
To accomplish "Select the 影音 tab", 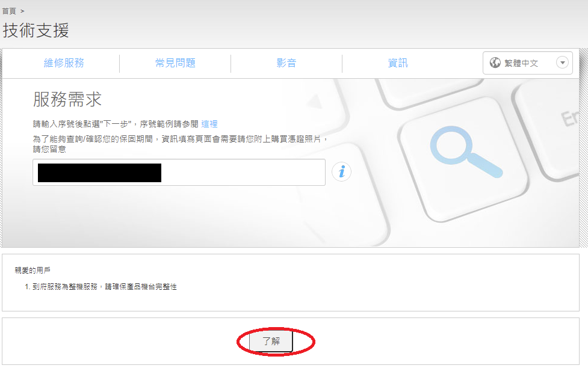I will tap(286, 63).
